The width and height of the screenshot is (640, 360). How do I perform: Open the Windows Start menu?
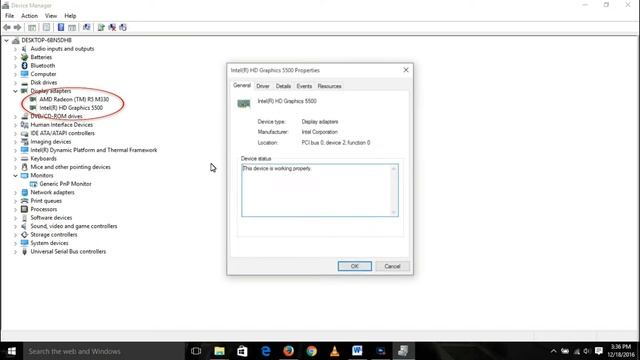[x=11, y=351]
